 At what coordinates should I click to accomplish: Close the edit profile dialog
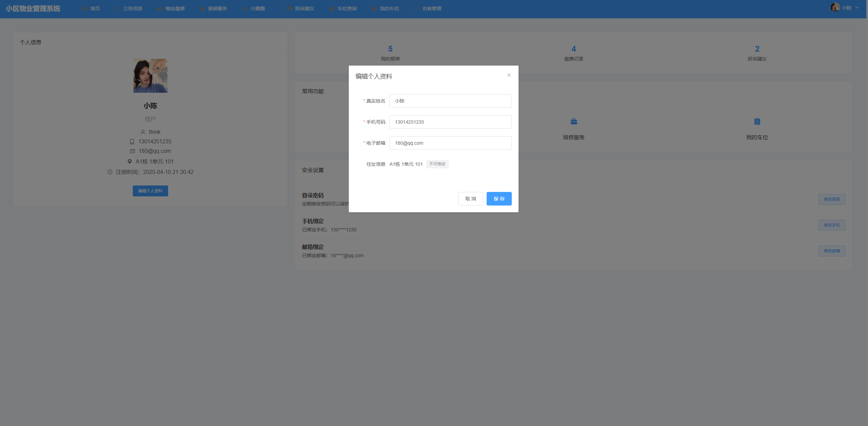[509, 75]
